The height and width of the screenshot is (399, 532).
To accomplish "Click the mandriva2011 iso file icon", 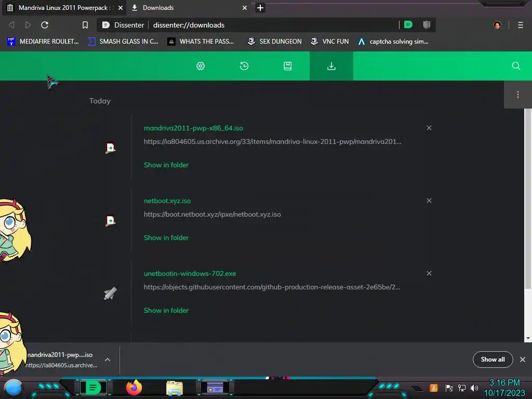I will (110, 148).
